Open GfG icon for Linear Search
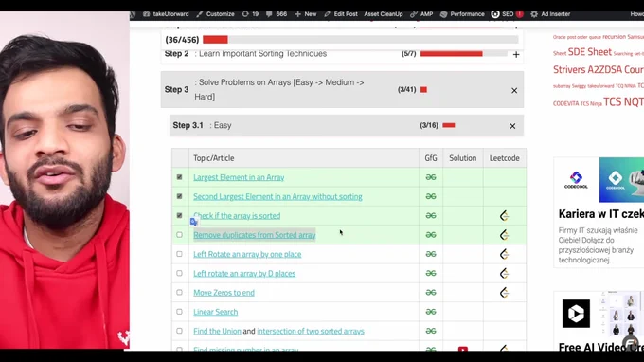 click(x=430, y=312)
